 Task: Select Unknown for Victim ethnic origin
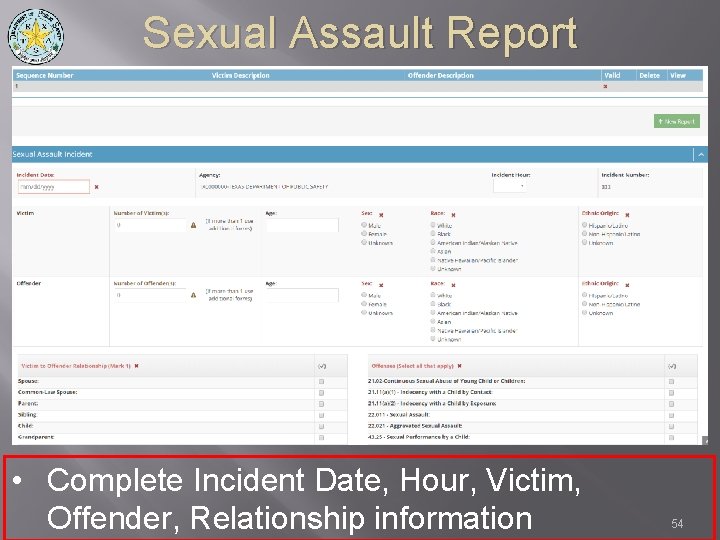[x=585, y=242]
